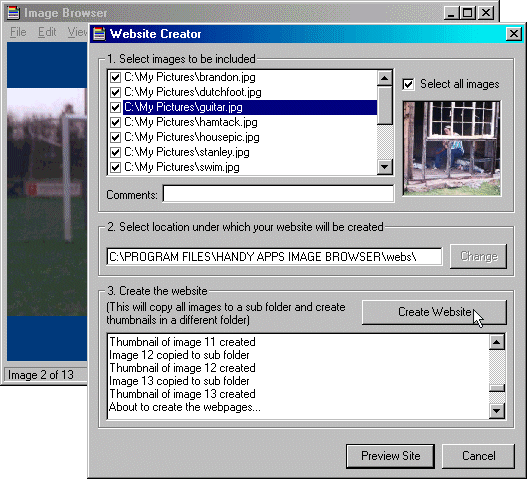Uncheck the swim.jpg checkbox
This screenshot has width=527, height=479.
(115, 167)
